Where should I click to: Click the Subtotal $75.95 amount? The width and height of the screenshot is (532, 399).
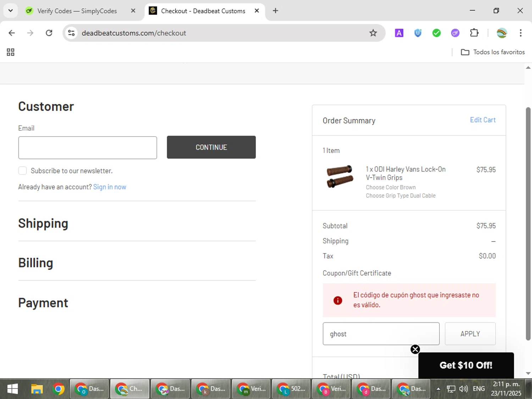tap(486, 226)
